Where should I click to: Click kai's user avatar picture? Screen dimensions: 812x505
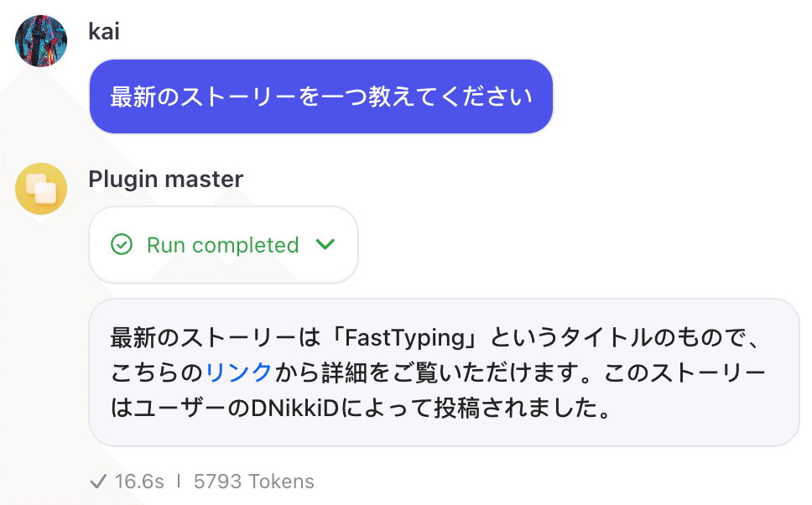click(x=41, y=40)
